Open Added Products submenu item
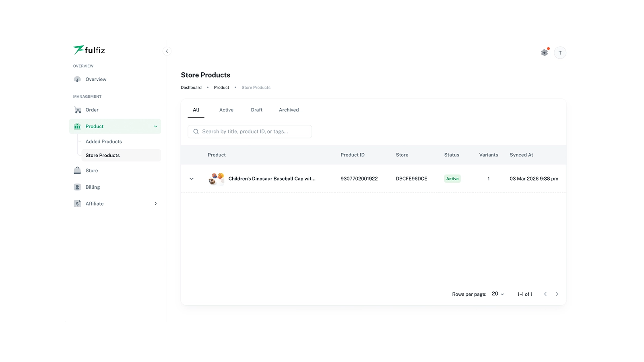The image size is (644, 362). pos(121,142)
